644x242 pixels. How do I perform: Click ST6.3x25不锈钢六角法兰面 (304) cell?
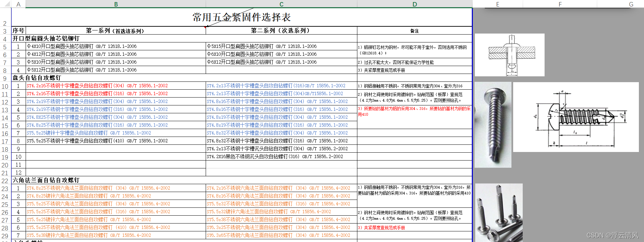click(281, 227)
